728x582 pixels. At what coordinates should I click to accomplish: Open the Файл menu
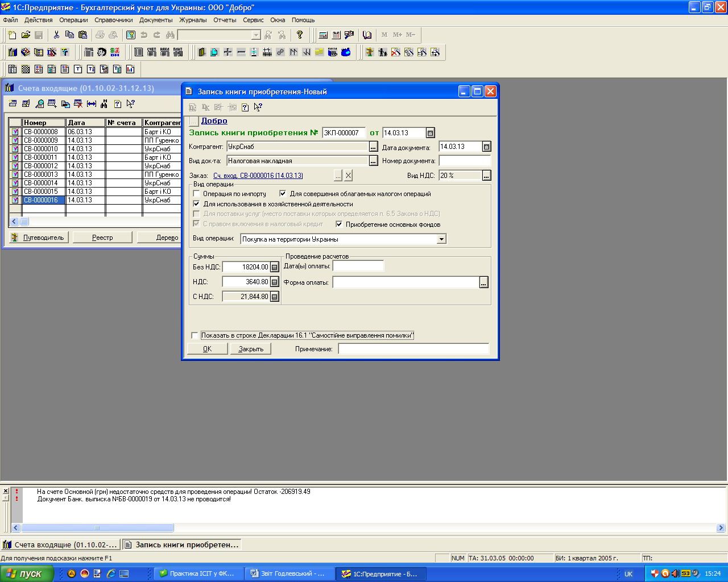(x=10, y=20)
